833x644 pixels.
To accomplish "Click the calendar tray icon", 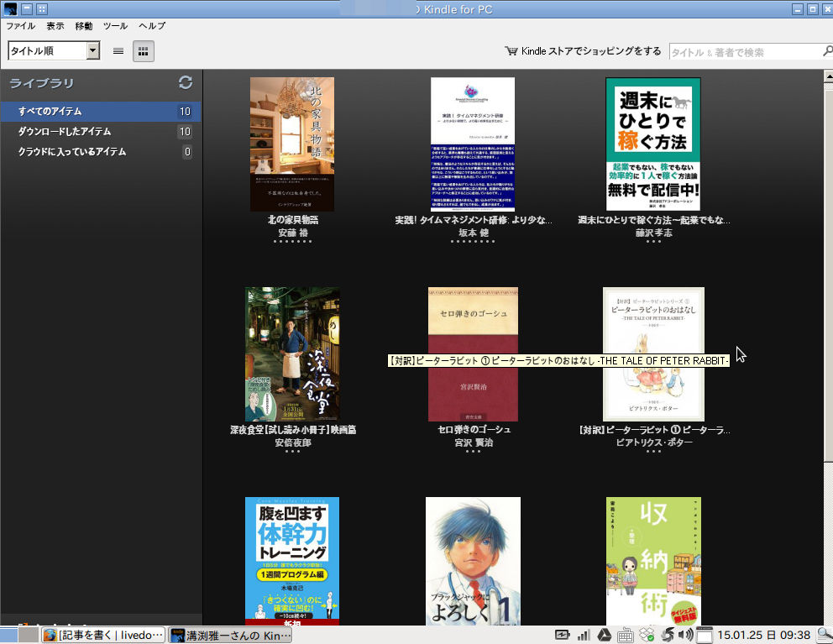I will click(704, 635).
